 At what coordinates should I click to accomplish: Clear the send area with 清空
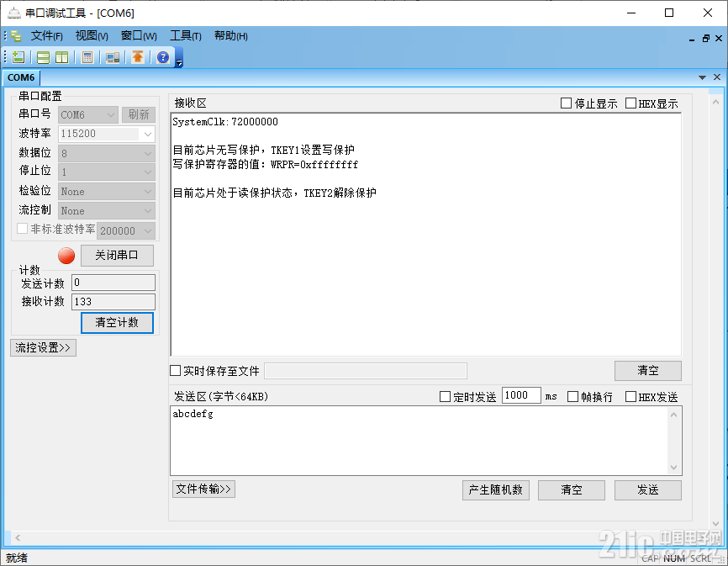pos(572,489)
